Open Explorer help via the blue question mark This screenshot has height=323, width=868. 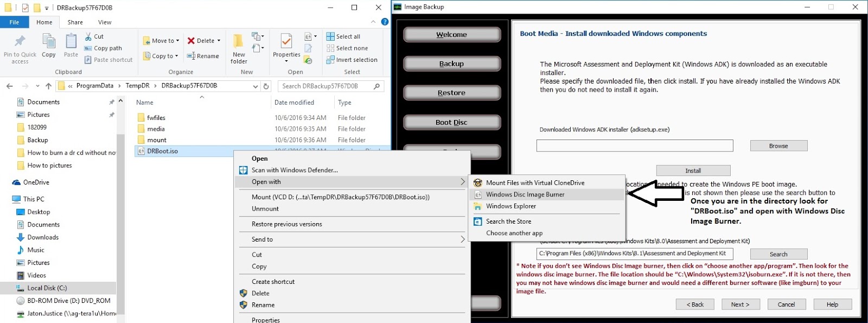pos(385,22)
